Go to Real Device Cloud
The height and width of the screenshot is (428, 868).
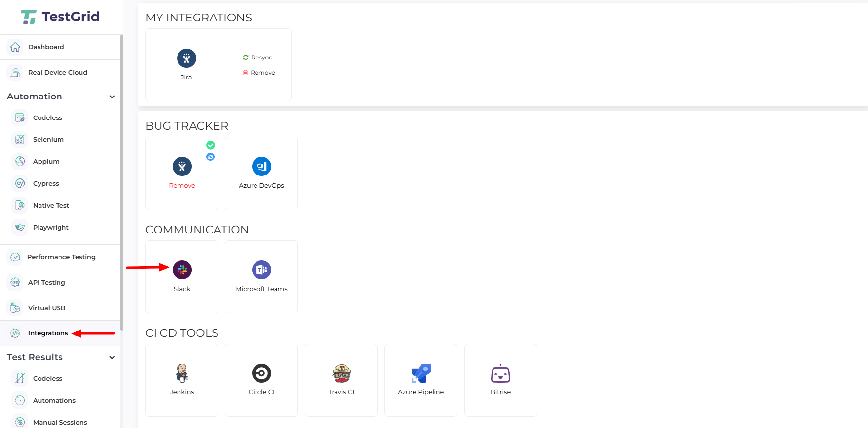click(58, 73)
